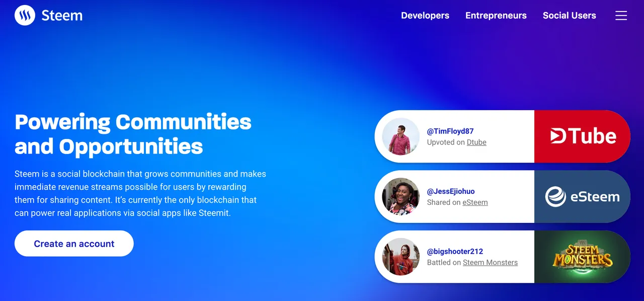Click the heading 'Powering Communities and Opportunities'
The width and height of the screenshot is (644, 301).
point(133,134)
